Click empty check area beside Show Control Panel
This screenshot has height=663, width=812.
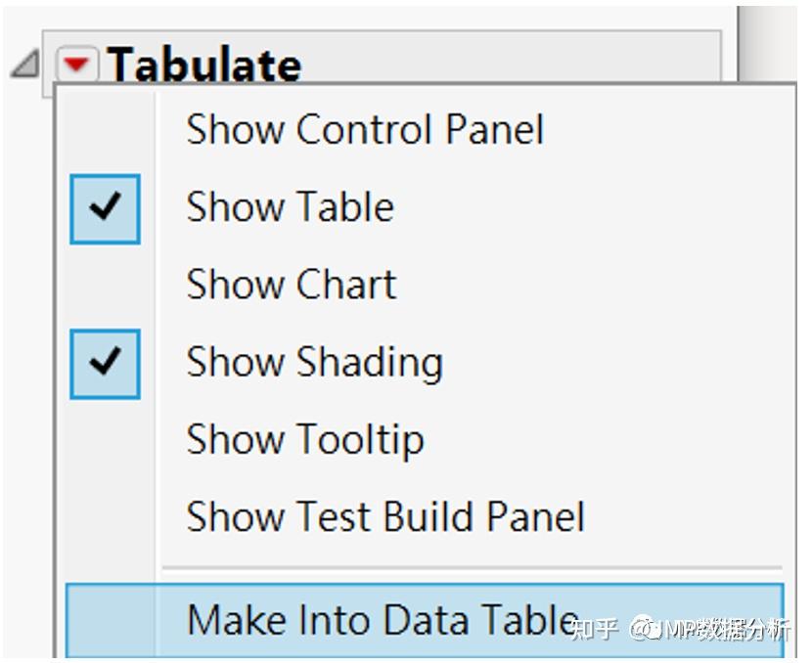(105, 129)
